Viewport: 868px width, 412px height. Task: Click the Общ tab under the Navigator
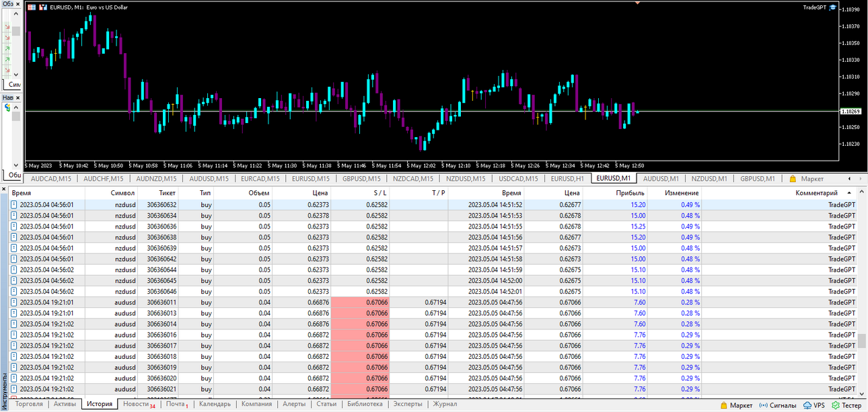pyautogui.click(x=12, y=175)
